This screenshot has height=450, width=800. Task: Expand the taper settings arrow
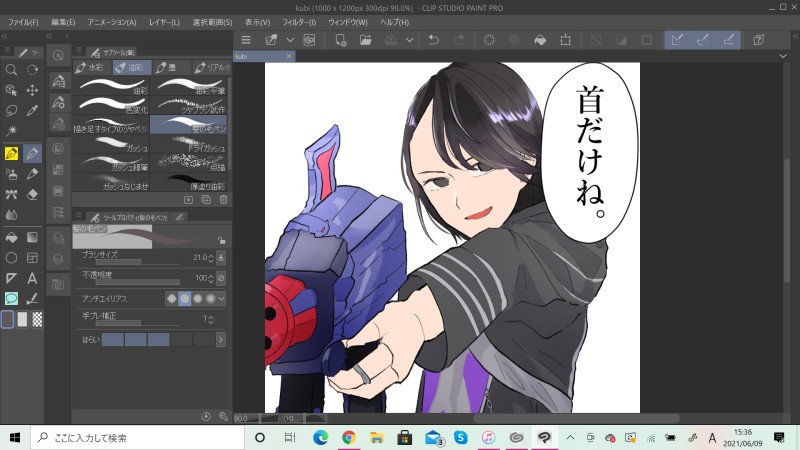tap(221, 339)
